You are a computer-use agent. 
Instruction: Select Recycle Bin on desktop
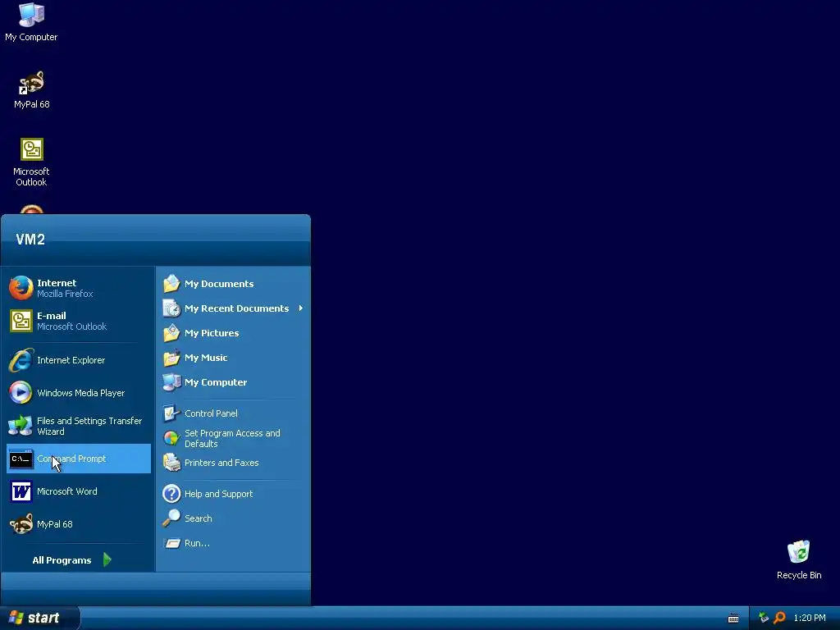(799, 559)
